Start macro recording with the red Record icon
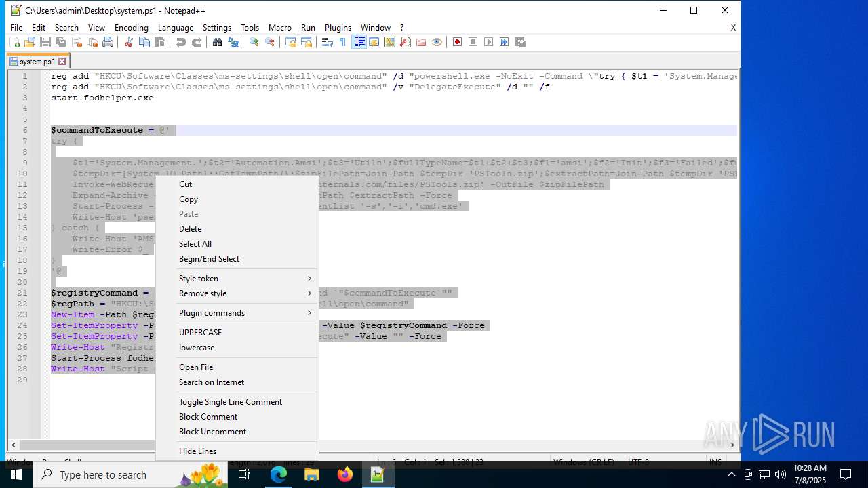This screenshot has width=868, height=488. tap(457, 42)
